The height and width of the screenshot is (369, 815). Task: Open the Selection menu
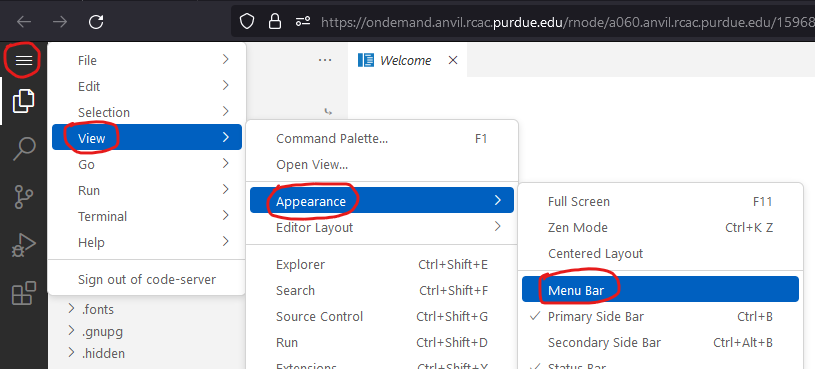pyautogui.click(x=147, y=112)
